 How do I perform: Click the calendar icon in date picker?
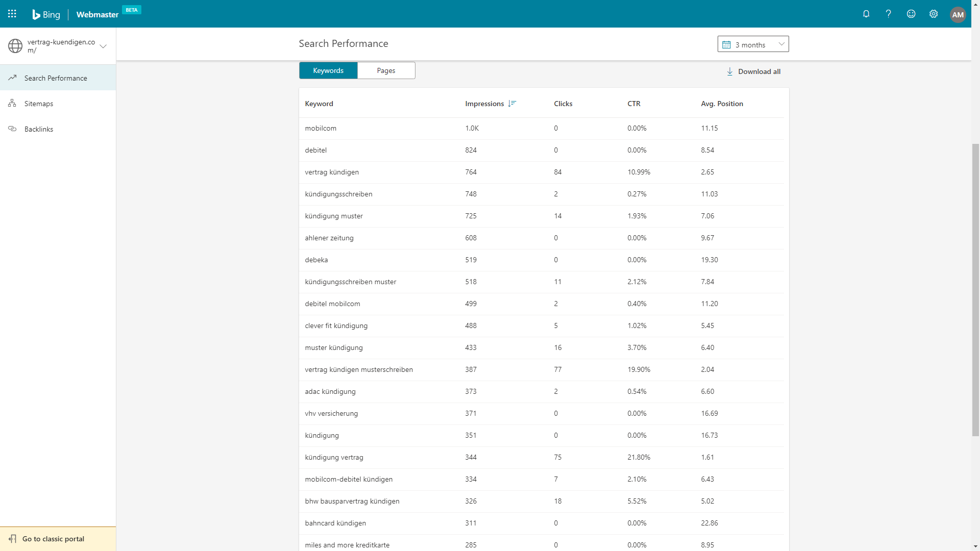pos(726,45)
